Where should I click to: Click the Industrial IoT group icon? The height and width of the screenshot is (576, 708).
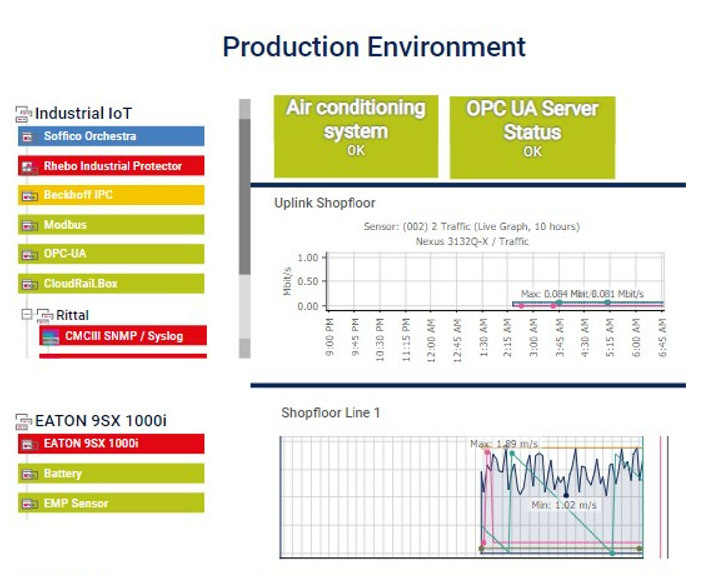coord(24,114)
